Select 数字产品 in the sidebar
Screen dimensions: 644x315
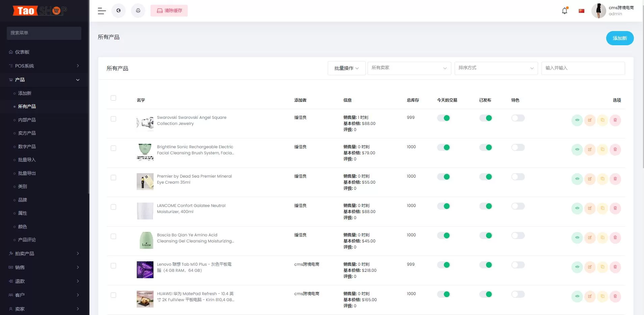point(27,146)
